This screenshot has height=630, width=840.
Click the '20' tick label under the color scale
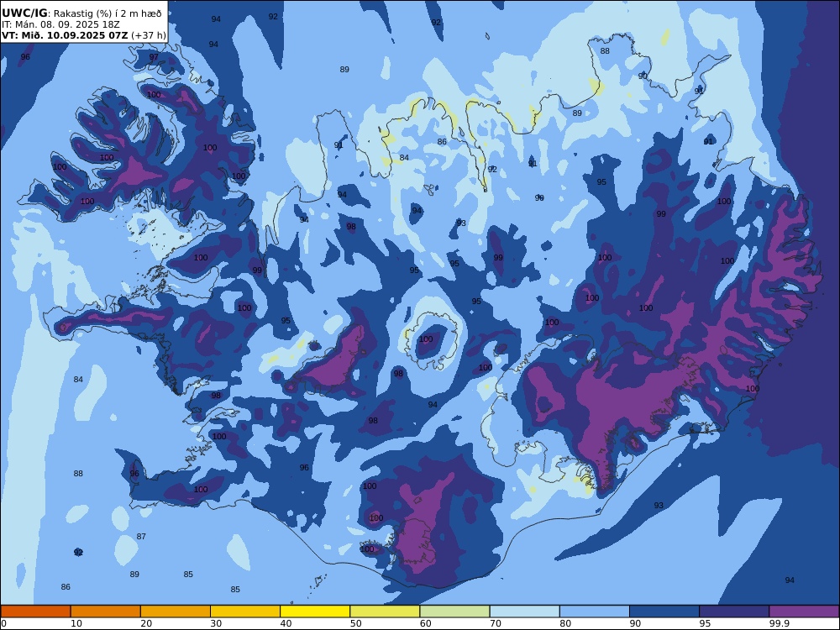click(145, 623)
